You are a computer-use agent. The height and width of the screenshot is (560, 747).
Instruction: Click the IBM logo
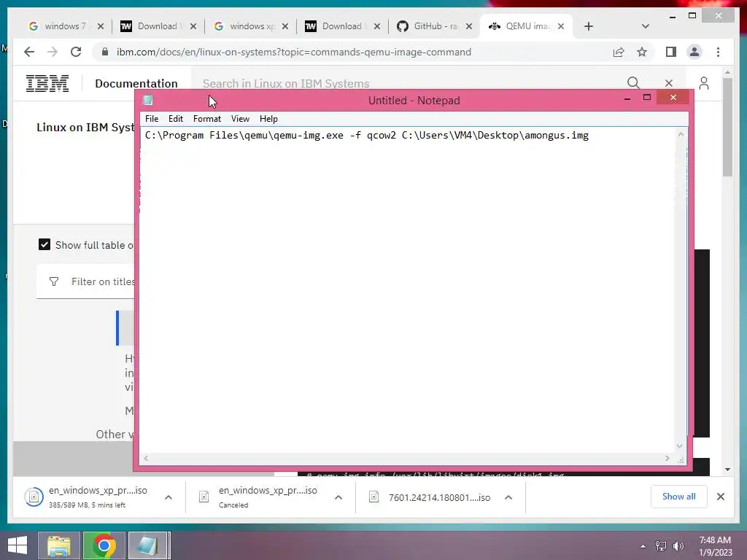tap(47, 83)
